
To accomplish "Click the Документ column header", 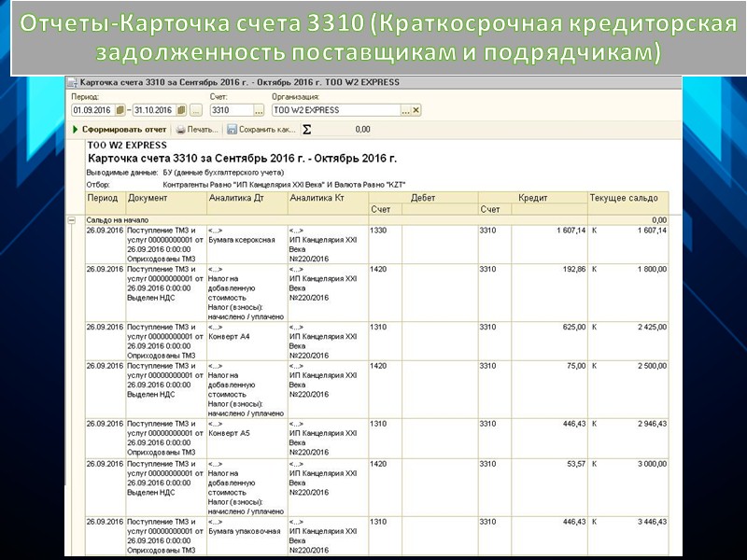I will 166,203.
